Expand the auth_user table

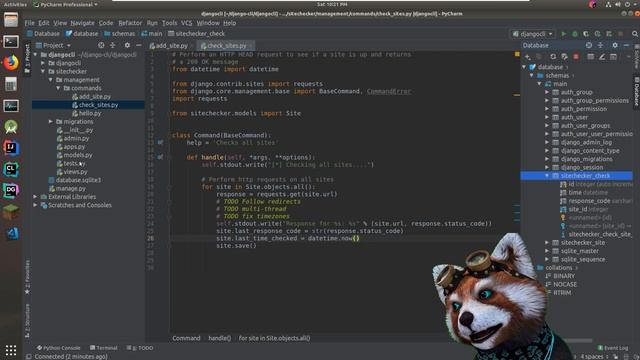(547, 117)
